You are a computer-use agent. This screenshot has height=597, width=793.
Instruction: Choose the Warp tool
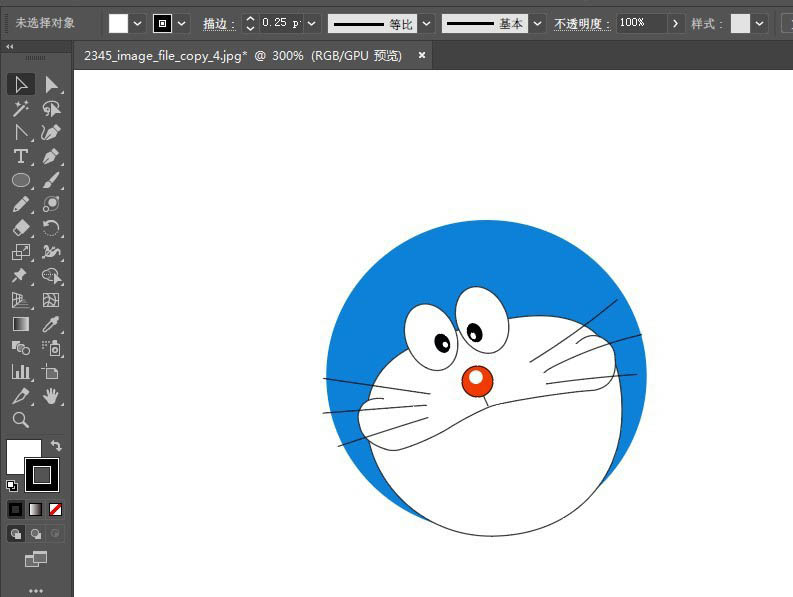pyautogui.click(x=51, y=251)
